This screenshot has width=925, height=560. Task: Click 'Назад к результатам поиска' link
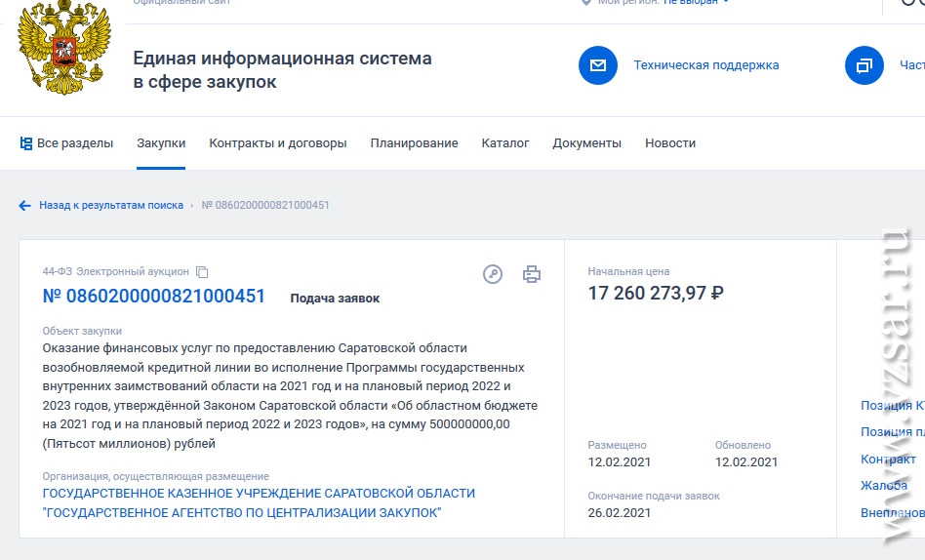click(x=111, y=205)
